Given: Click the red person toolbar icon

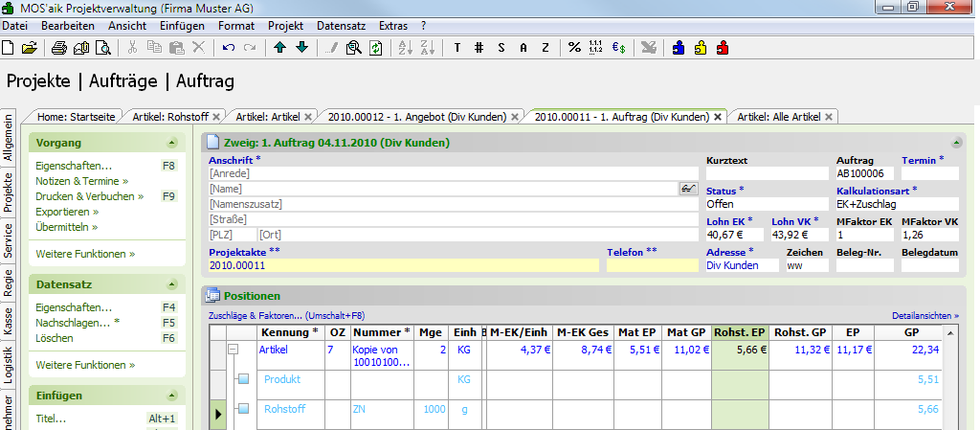Looking at the screenshot, I should pyautogui.click(x=723, y=48).
